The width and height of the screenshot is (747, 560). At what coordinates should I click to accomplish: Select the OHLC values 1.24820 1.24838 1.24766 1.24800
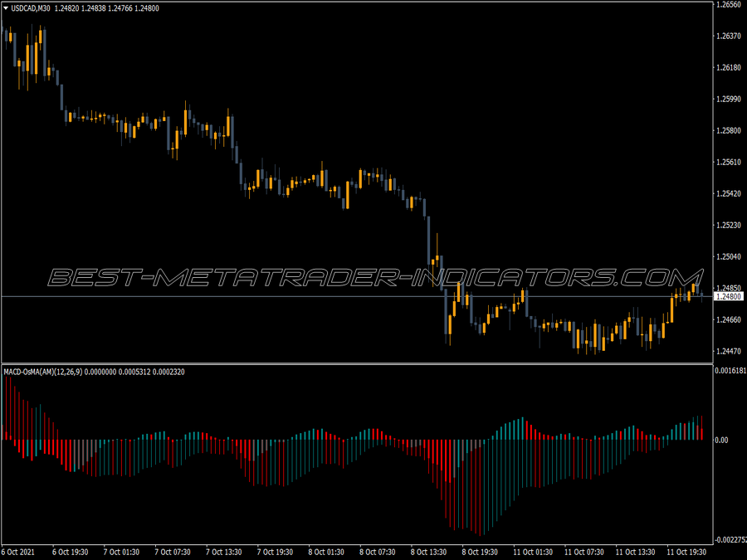(107, 8)
